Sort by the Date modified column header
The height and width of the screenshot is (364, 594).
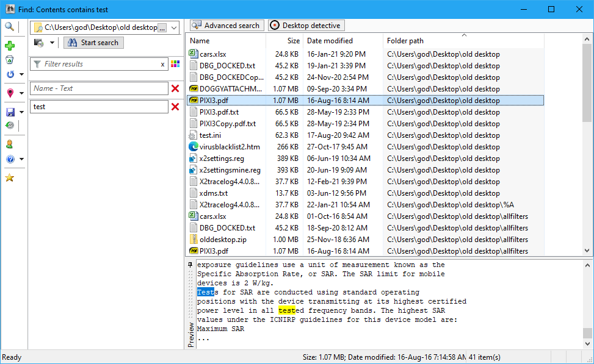(x=343, y=41)
